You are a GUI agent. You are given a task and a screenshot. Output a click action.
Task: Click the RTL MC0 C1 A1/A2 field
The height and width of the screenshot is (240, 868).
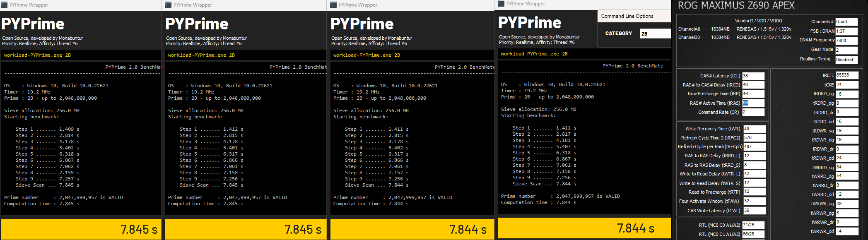[753, 234]
